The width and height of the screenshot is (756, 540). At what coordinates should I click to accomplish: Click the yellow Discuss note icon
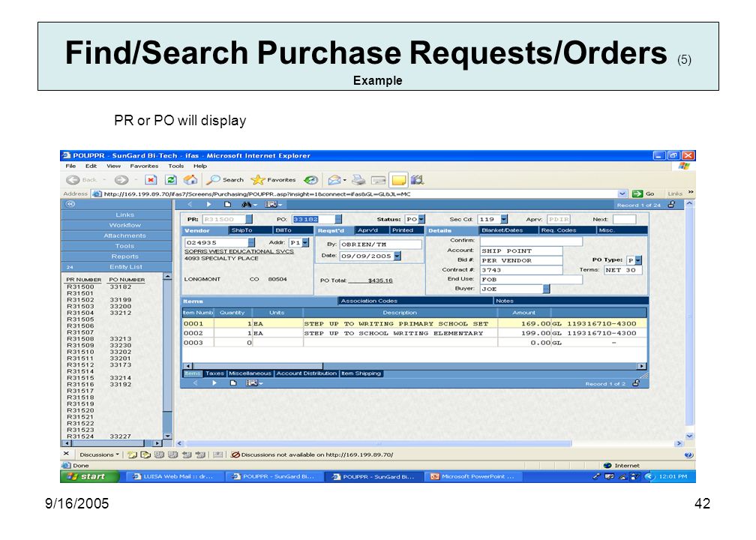tap(399, 180)
